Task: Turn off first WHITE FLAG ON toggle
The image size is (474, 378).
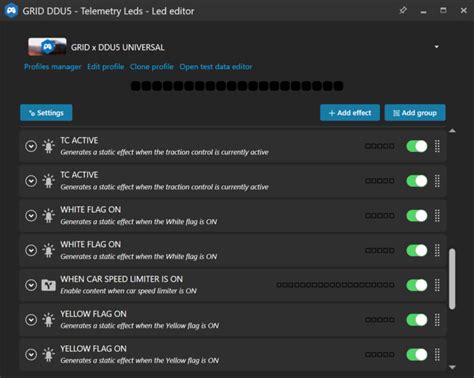Action: 417,215
